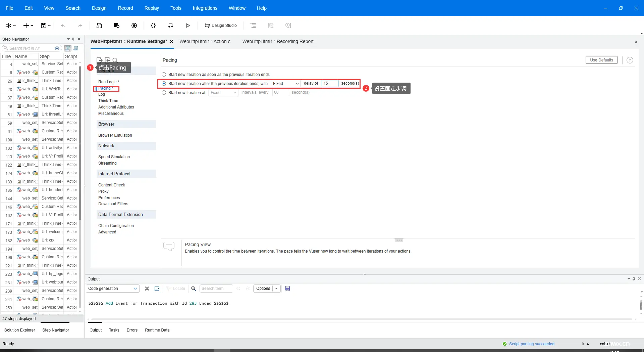Click the Output horizontal scrollbar

click(x=362, y=319)
